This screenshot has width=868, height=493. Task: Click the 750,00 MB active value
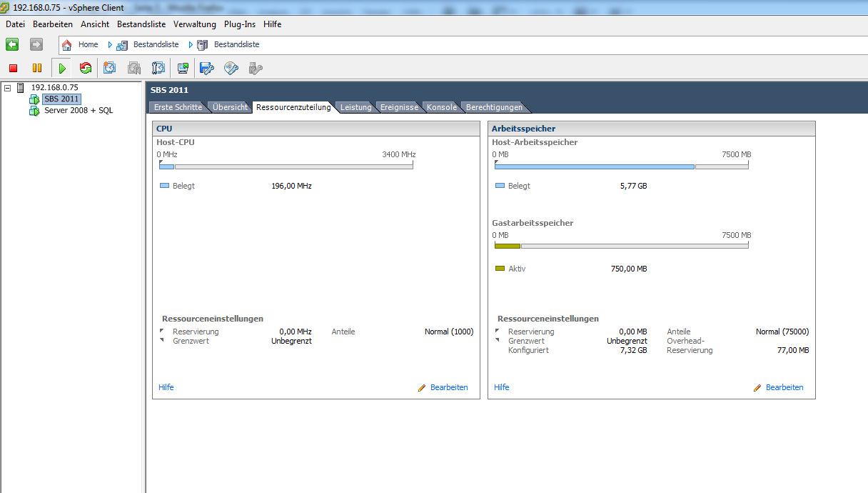(x=629, y=269)
